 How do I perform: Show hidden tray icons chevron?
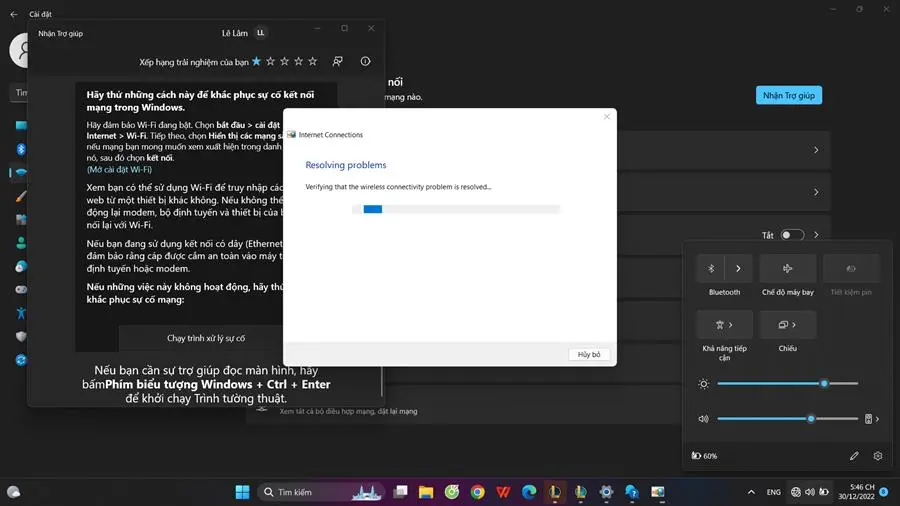click(751, 492)
